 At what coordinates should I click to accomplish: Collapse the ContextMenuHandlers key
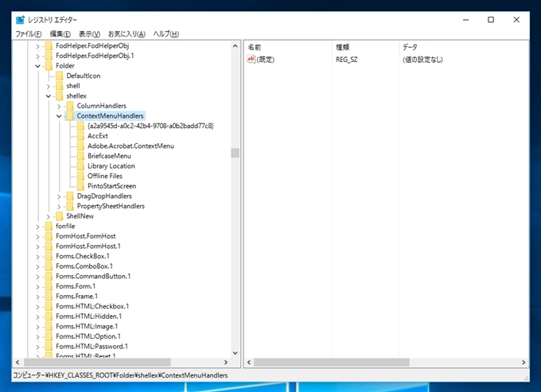59,116
